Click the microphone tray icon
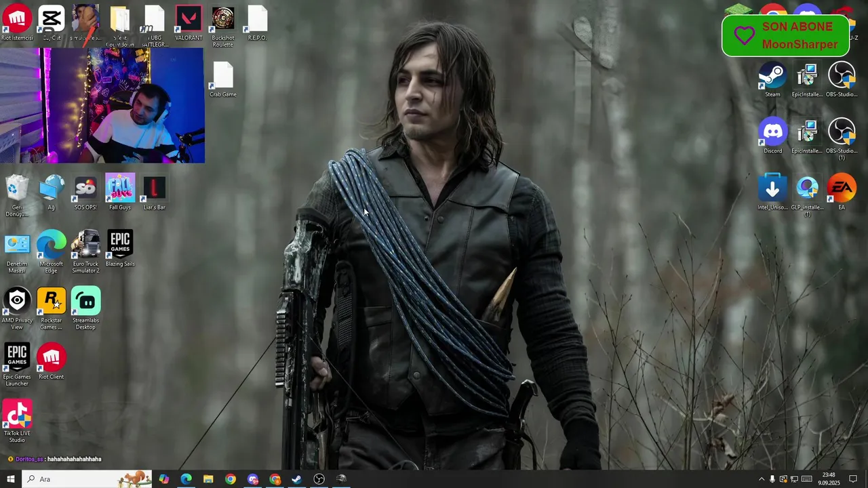 click(772, 479)
